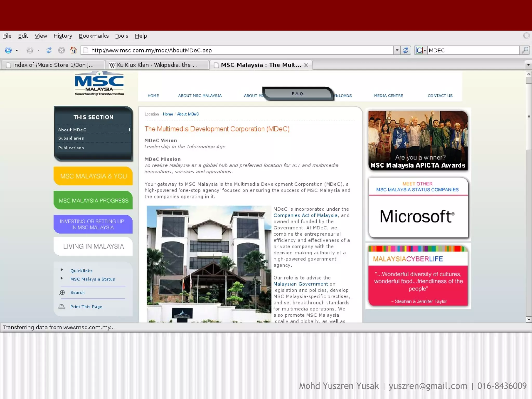Click the Go button next to address bar
This screenshot has height=399, width=532.
click(x=405, y=50)
